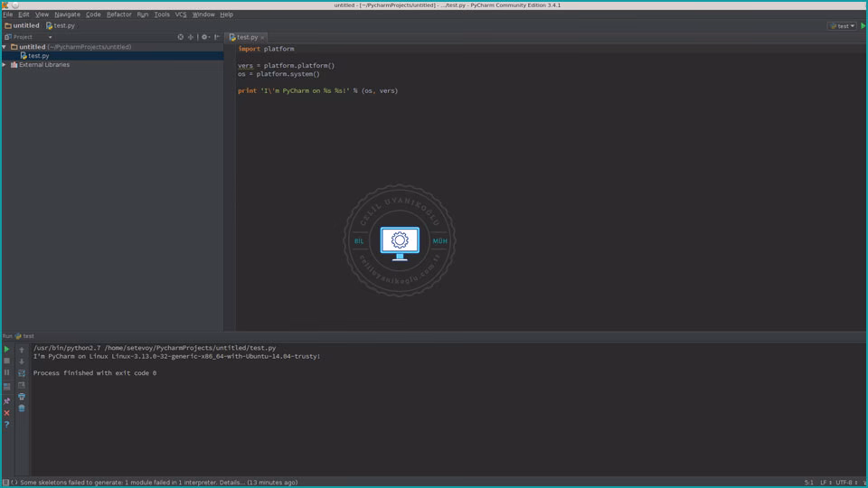Open the Refactor menu
The width and height of the screenshot is (868, 488).
(x=119, y=14)
